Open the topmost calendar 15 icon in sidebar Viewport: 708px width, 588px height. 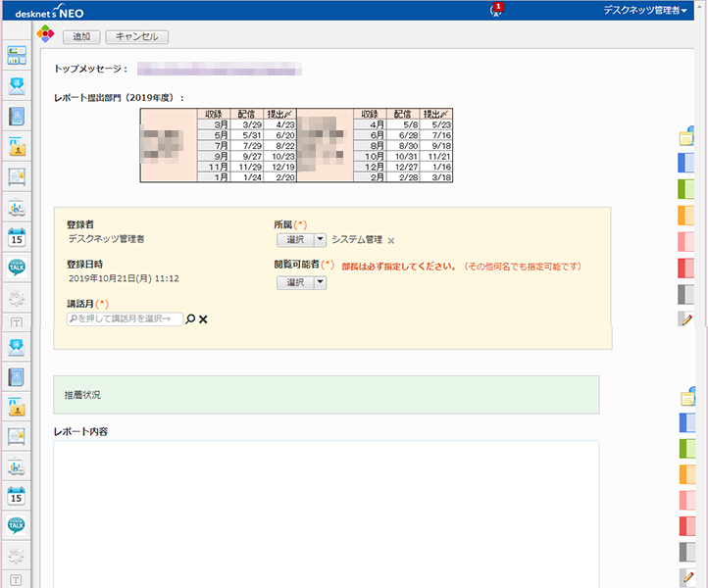tap(16, 236)
